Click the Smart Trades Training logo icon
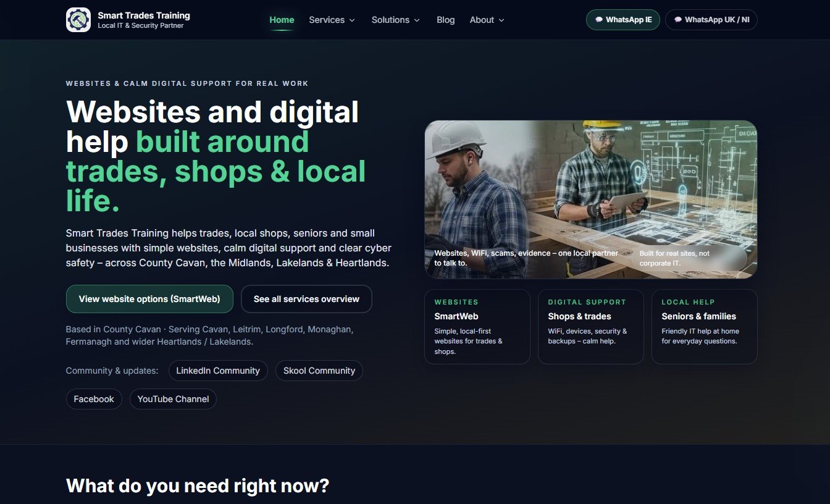This screenshot has height=504, width=830. coord(78,19)
